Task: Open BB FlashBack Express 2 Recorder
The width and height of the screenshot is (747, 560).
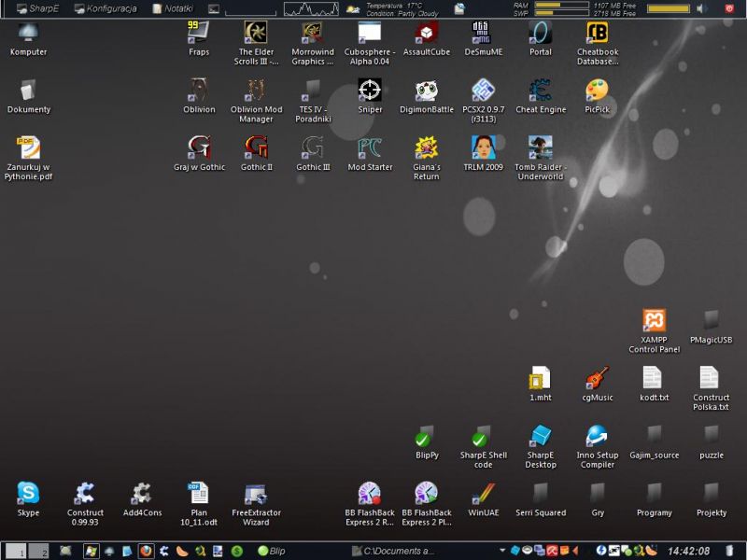Action: [370, 504]
